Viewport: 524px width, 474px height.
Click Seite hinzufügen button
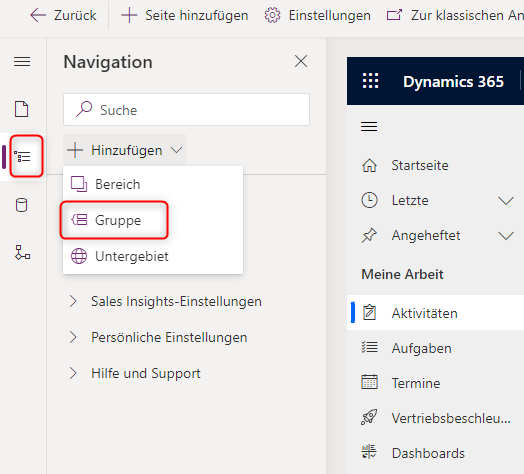pyautogui.click(x=184, y=15)
